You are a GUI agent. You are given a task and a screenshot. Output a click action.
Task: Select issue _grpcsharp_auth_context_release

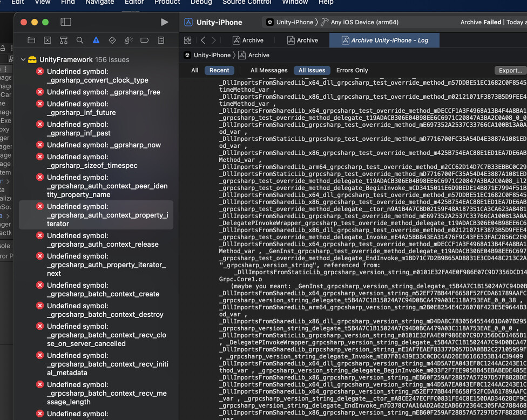[x=96, y=240]
